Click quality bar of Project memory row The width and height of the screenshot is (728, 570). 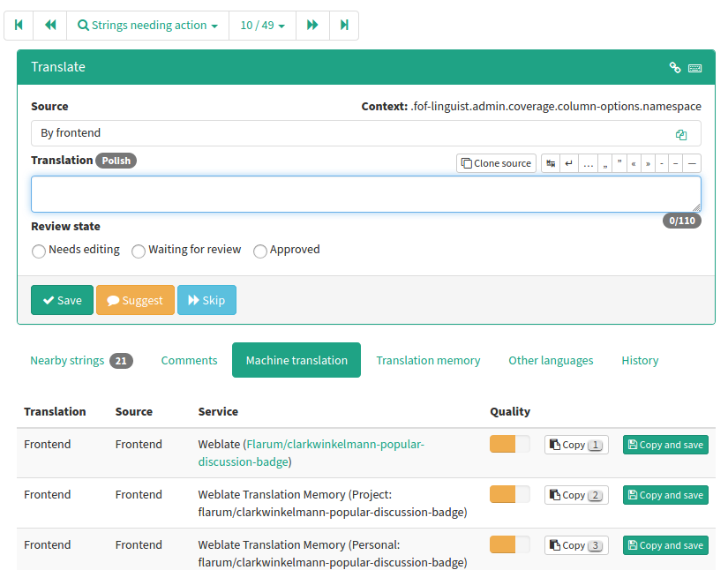point(509,494)
